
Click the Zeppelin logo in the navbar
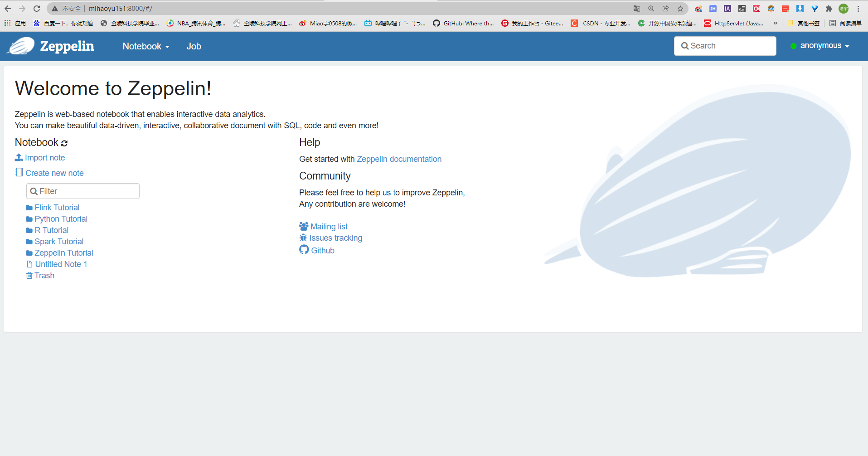(x=51, y=46)
